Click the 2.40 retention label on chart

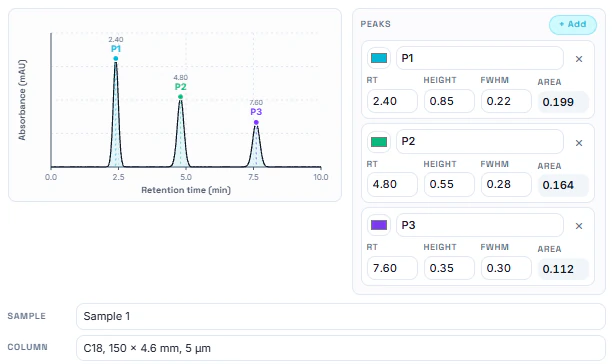116,40
